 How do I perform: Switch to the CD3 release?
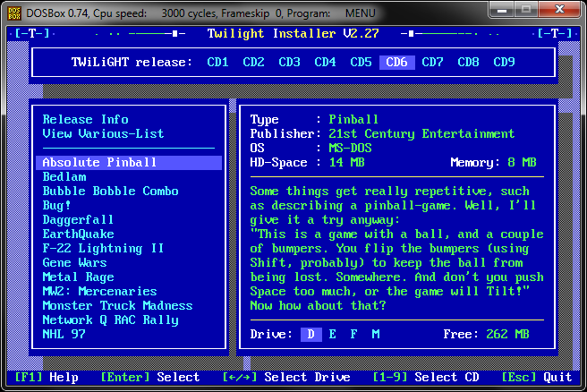[x=289, y=62]
